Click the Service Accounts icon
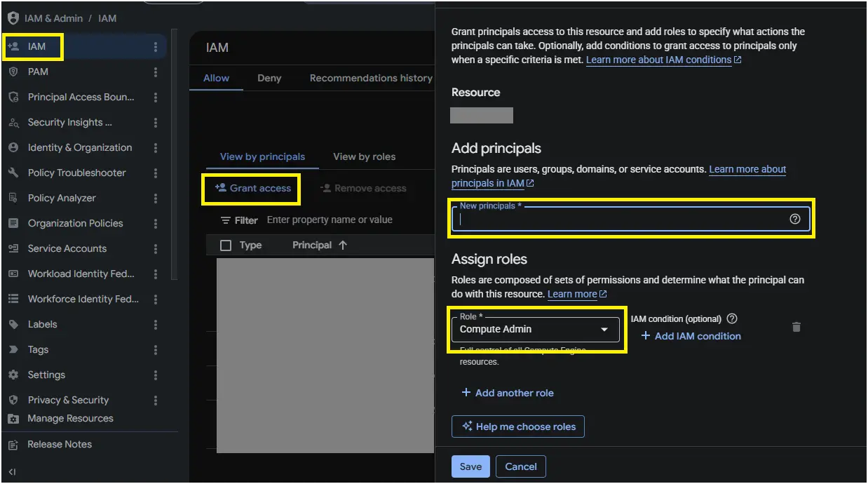 [13, 248]
